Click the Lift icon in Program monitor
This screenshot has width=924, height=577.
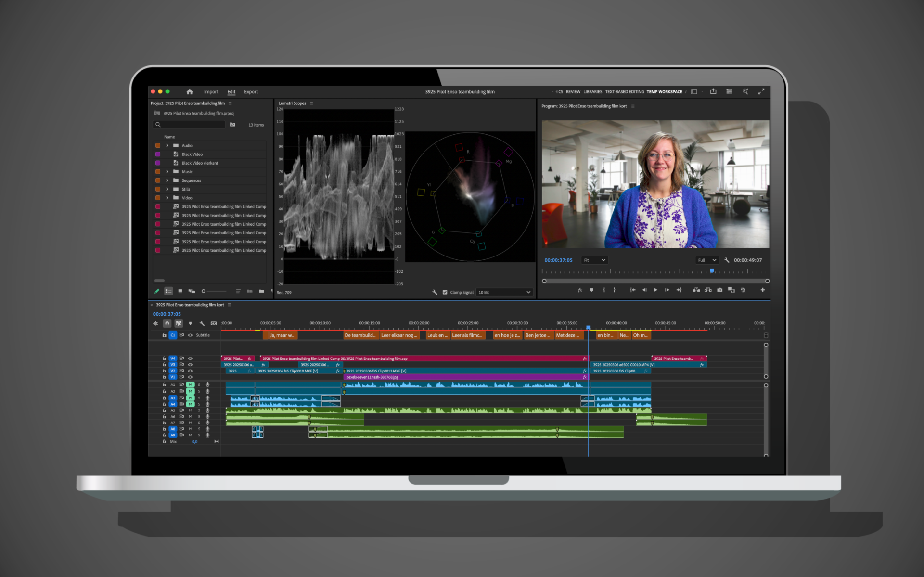click(x=696, y=290)
